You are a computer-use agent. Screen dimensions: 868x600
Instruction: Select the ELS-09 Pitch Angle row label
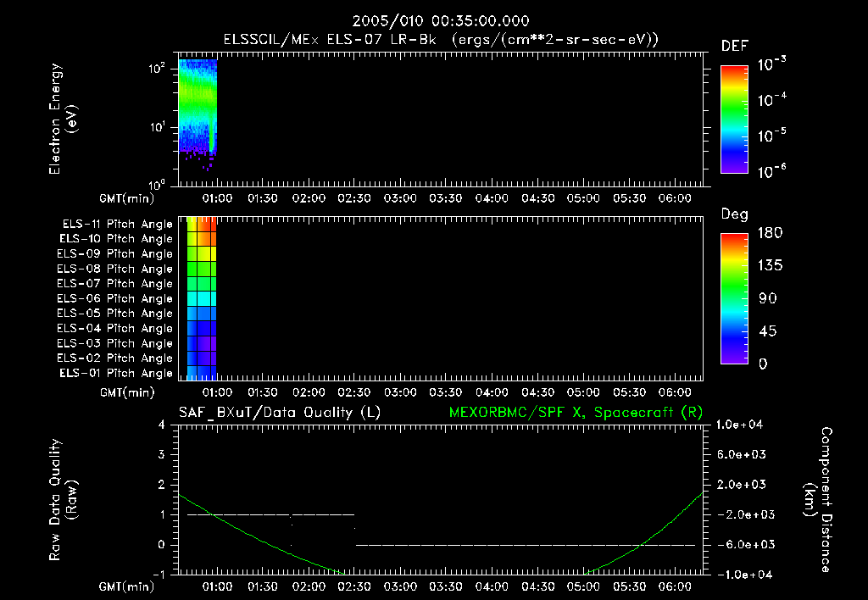[x=114, y=254]
